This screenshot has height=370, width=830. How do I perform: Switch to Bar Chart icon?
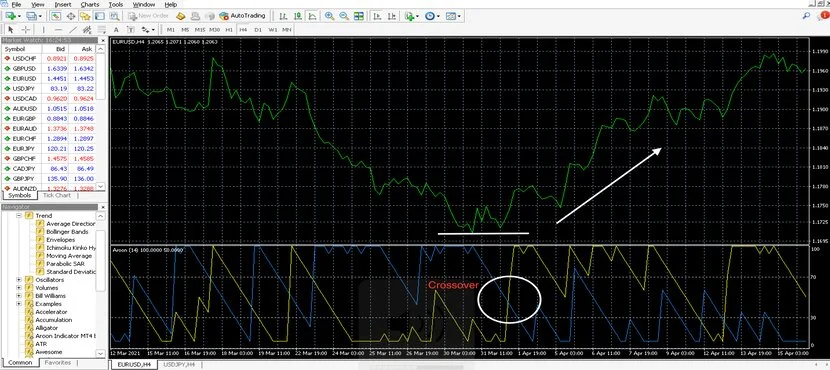point(284,16)
